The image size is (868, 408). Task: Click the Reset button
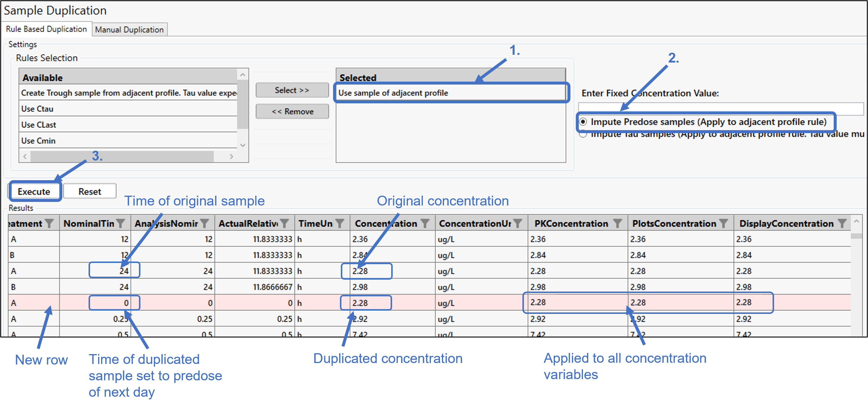click(90, 191)
